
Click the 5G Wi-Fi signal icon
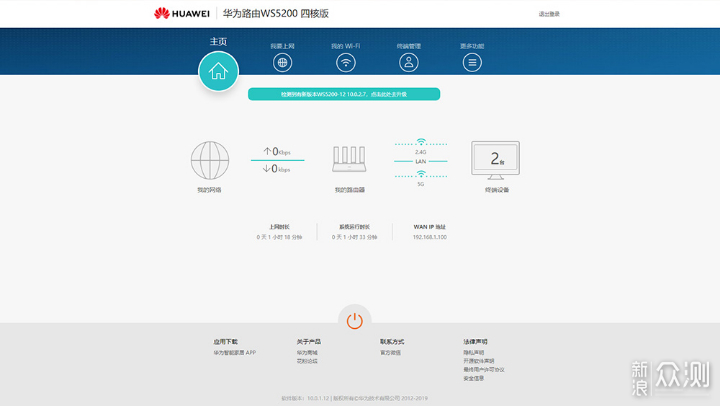[x=421, y=175]
